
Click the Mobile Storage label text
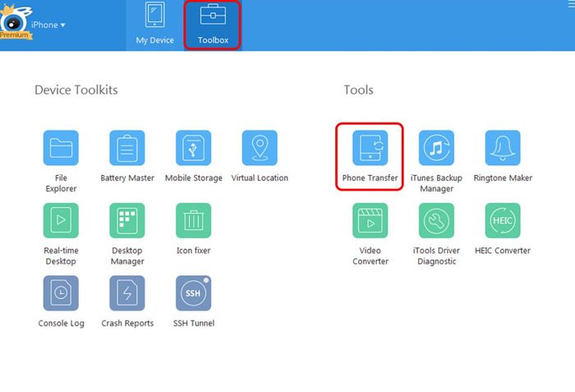(x=194, y=178)
